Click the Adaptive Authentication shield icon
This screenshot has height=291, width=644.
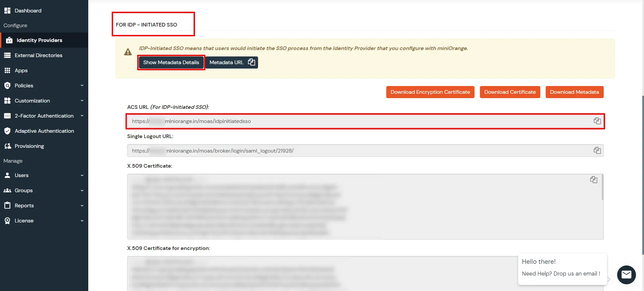7,131
